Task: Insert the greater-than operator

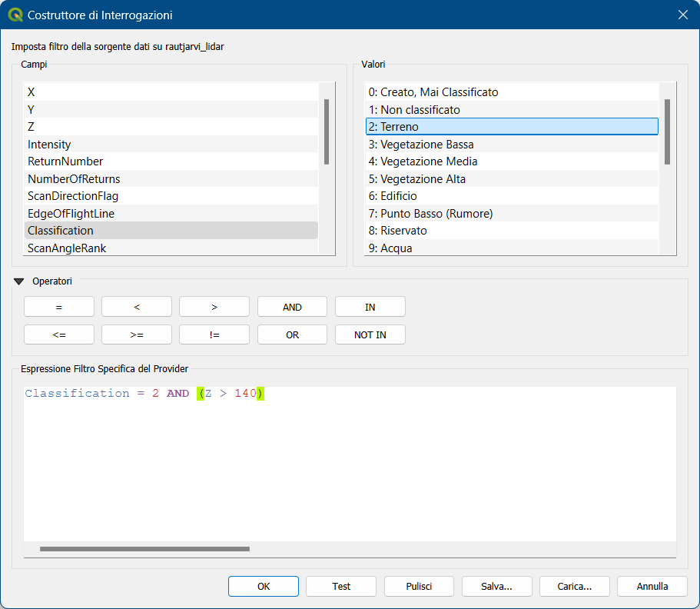Action: 214,307
